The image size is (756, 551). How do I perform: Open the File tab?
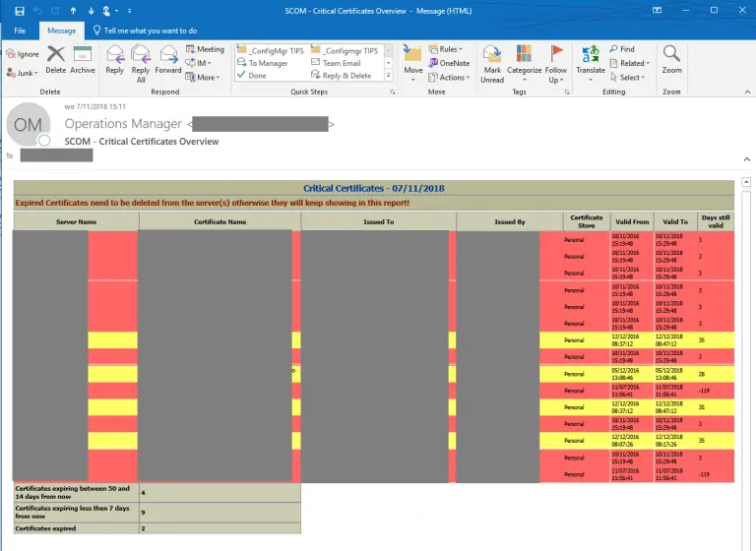pos(20,31)
